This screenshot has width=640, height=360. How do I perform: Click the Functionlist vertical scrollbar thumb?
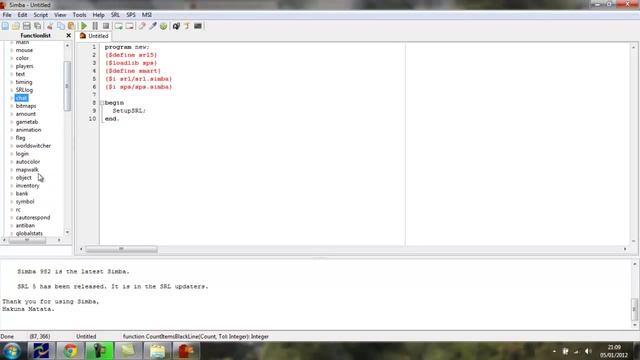67,86
